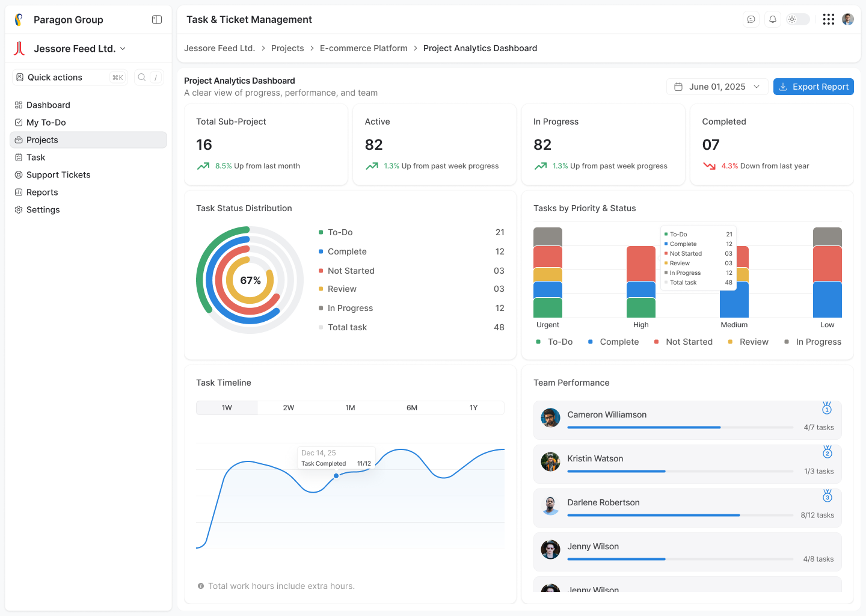Open the notifications bell
This screenshot has width=866, height=616.
[772, 19]
